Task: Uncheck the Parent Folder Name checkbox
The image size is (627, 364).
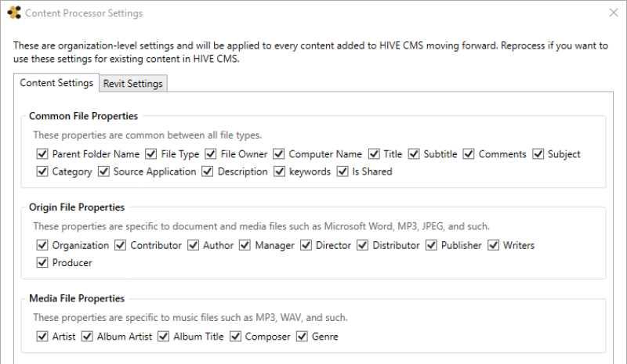Action: coord(42,154)
